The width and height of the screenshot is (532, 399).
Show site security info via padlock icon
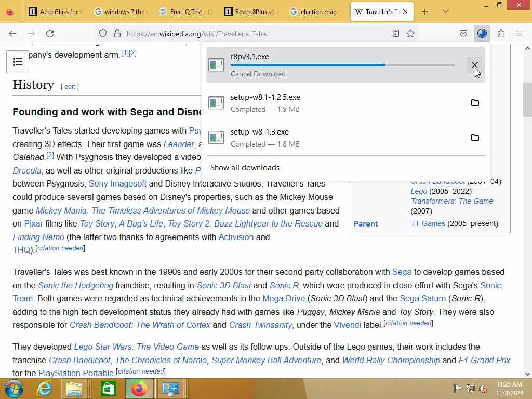(x=117, y=34)
